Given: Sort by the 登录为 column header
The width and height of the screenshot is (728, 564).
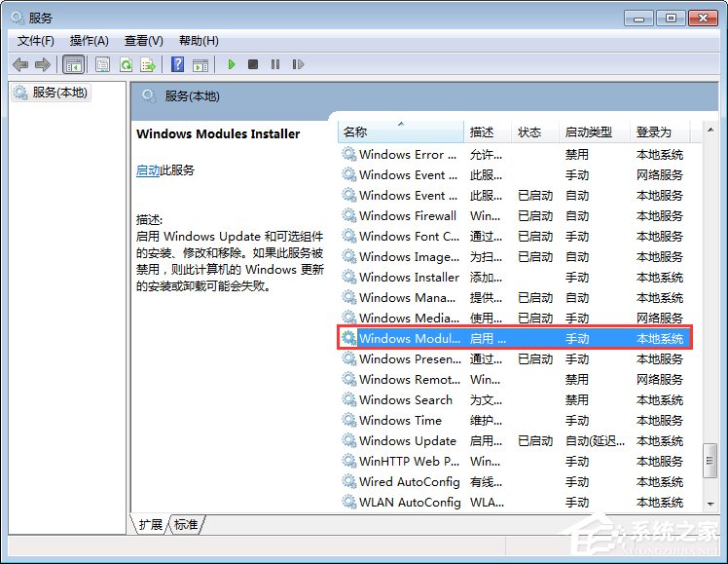Looking at the screenshot, I should 660,132.
